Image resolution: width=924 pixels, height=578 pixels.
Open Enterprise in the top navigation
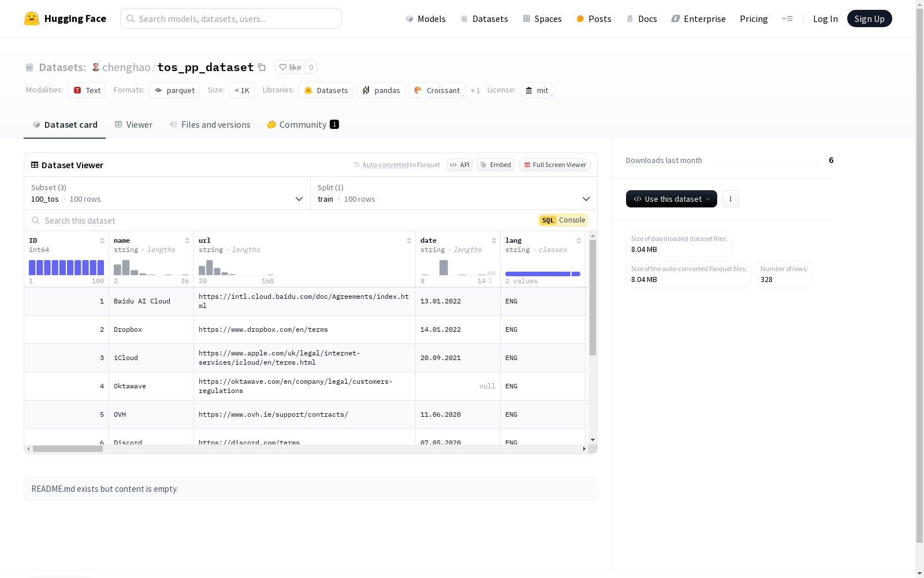click(698, 18)
